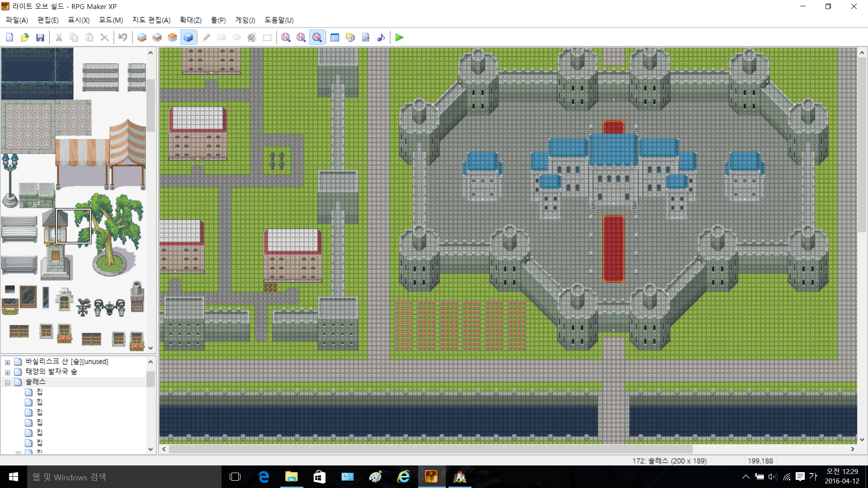
Task: Open Microsoft Edge from the taskbar
Action: [x=264, y=477]
